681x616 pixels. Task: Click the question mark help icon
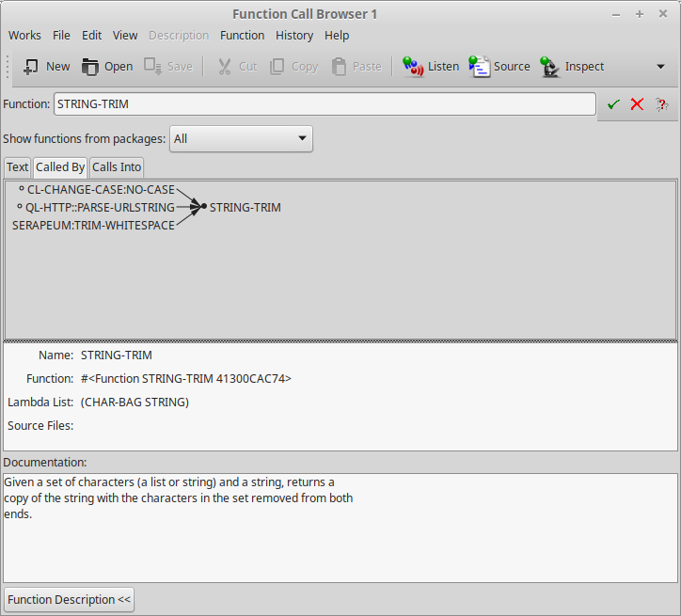click(661, 104)
